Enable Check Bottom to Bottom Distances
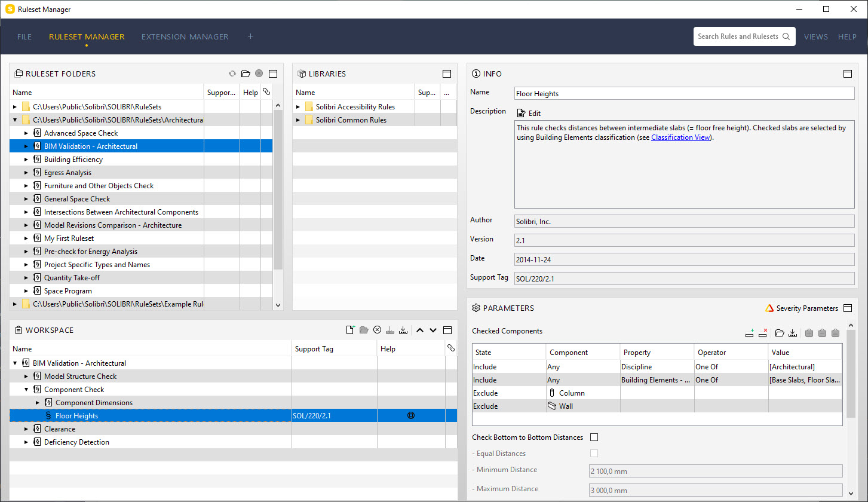Screen dimensions: 868x502 pyautogui.click(x=594, y=437)
